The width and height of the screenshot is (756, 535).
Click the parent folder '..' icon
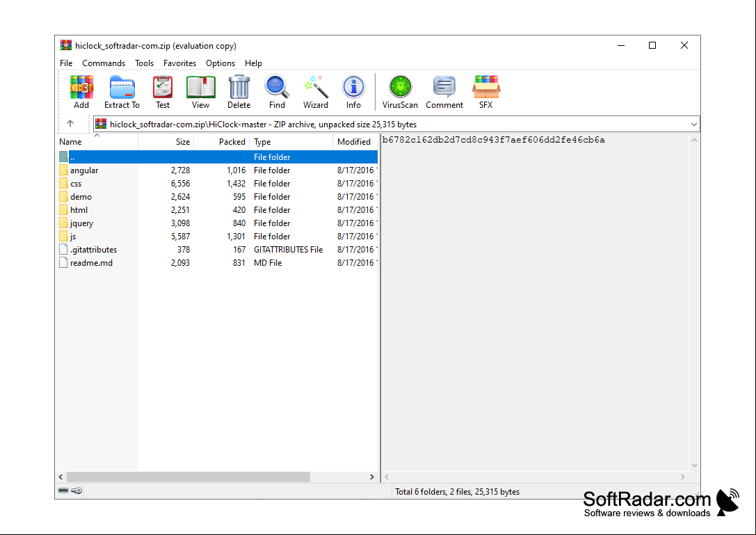pyautogui.click(x=63, y=157)
